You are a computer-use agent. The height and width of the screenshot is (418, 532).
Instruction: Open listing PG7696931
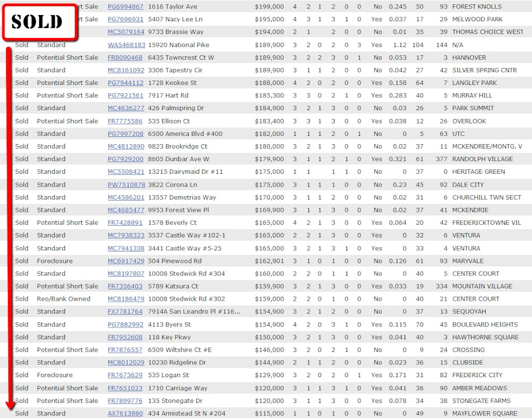point(126,20)
